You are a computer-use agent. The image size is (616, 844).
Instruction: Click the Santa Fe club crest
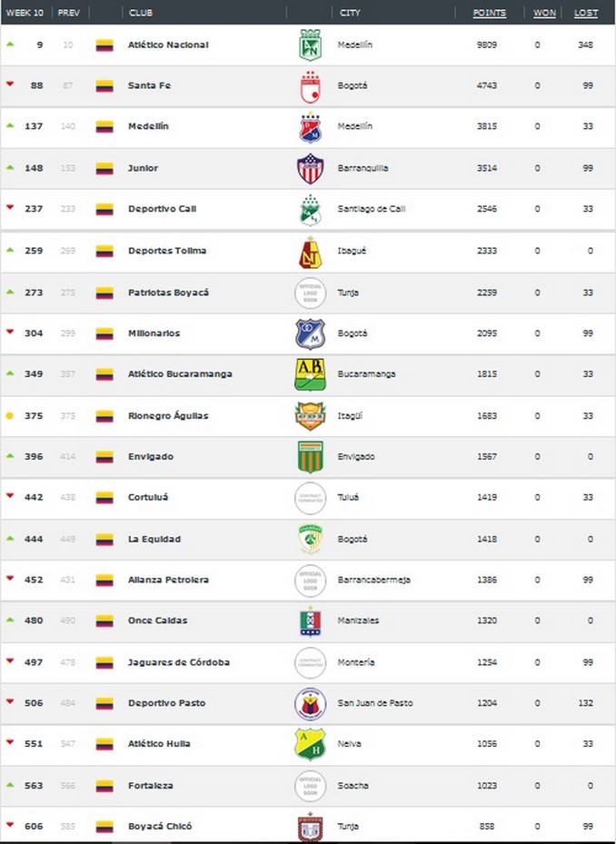pyautogui.click(x=311, y=85)
